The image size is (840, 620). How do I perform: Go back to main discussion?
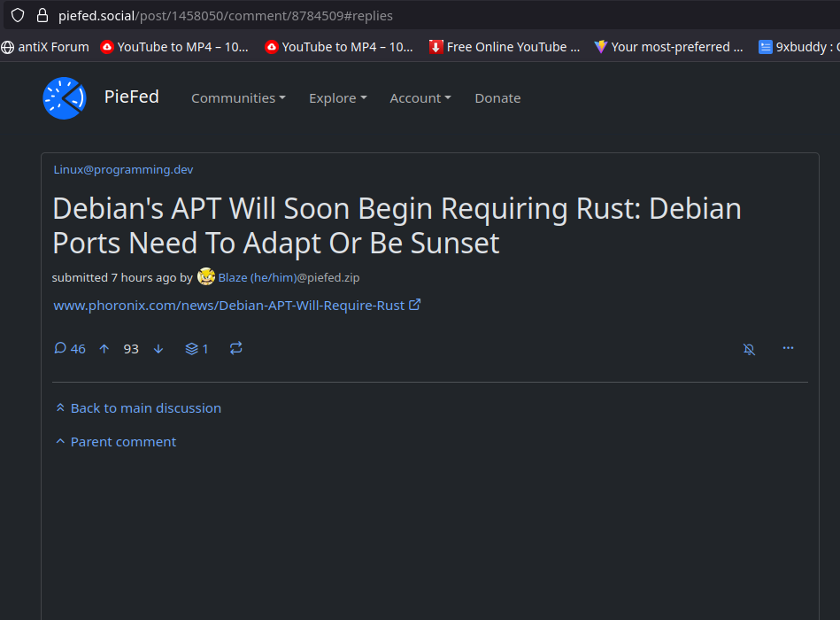[145, 408]
